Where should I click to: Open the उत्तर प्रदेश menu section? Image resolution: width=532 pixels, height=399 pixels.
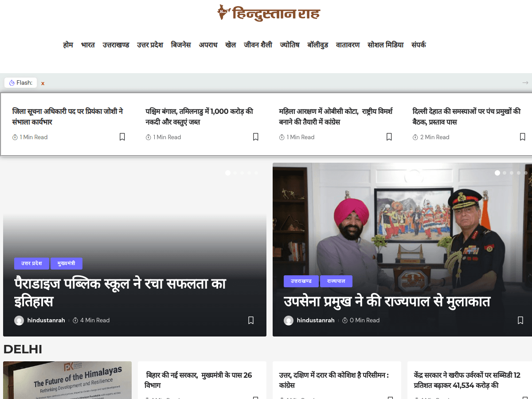(150, 45)
